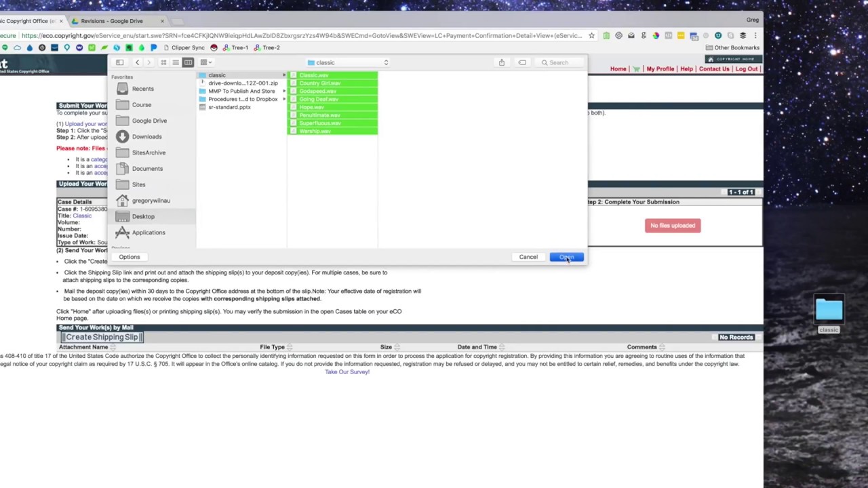Image resolution: width=868 pixels, height=488 pixels.
Task: Switch file dialog to column view
Action: click(x=188, y=62)
